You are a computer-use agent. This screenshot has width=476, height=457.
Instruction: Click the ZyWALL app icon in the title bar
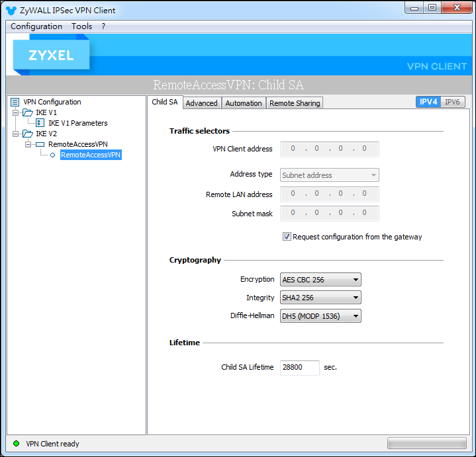pyautogui.click(x=11, y=11)
